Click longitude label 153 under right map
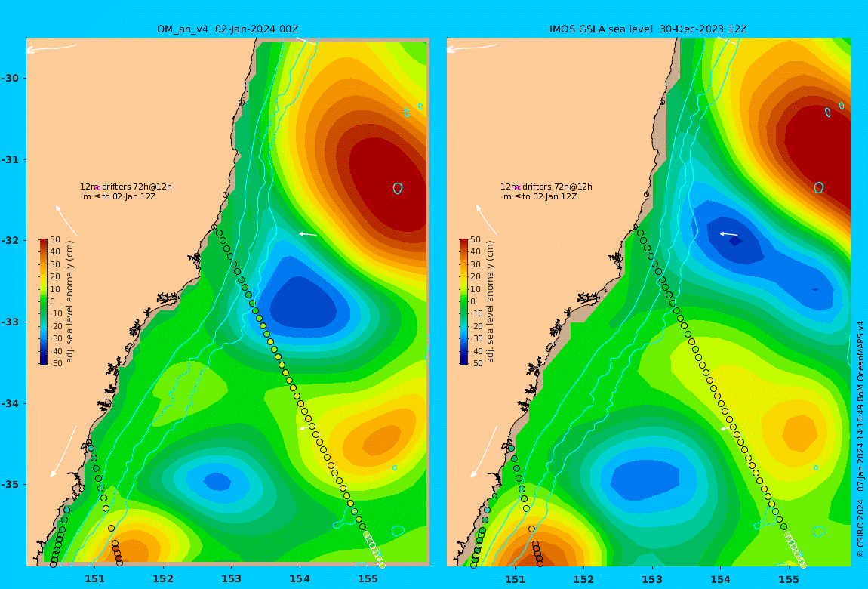The height and width of the screenshot is (589, 868). [652, 579]
